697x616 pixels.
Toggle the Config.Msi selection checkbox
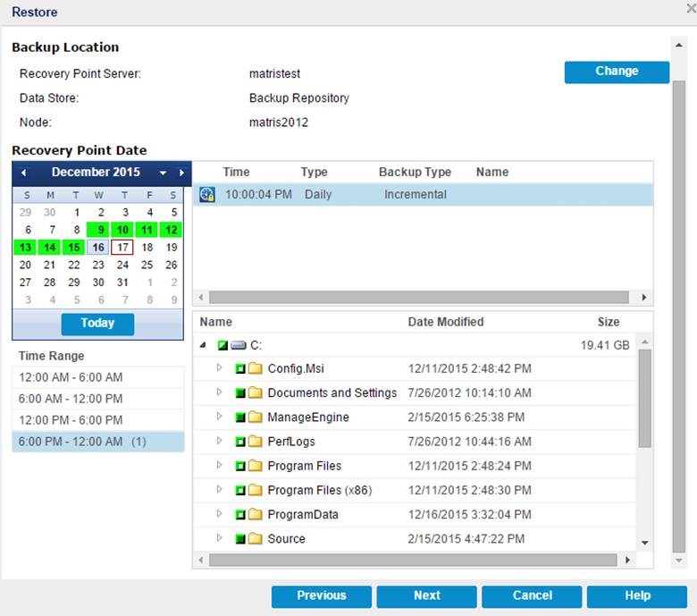coord(240,368)
